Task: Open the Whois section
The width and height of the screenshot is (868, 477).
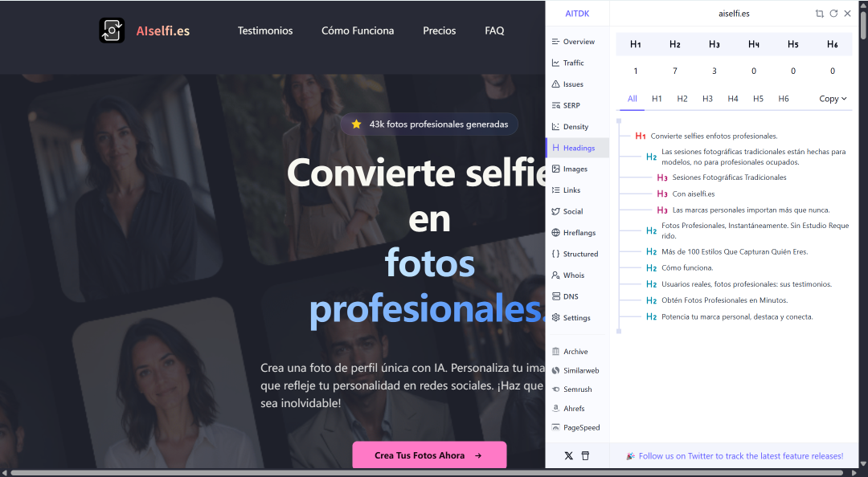Action: click(577, 275)
